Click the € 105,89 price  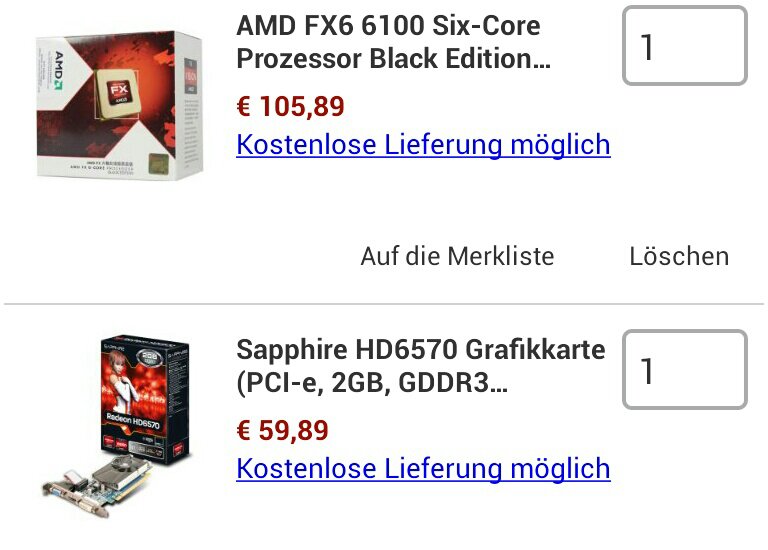[290, 106]
